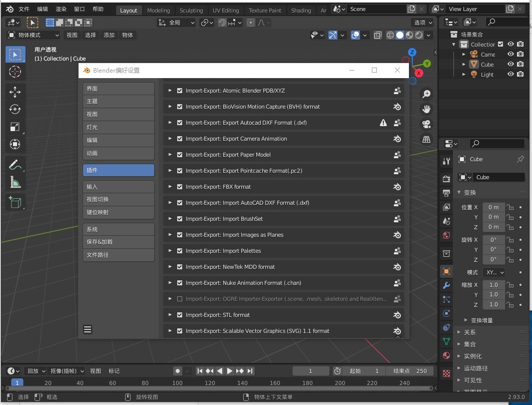Switch to rendered viewport shading

419,35
